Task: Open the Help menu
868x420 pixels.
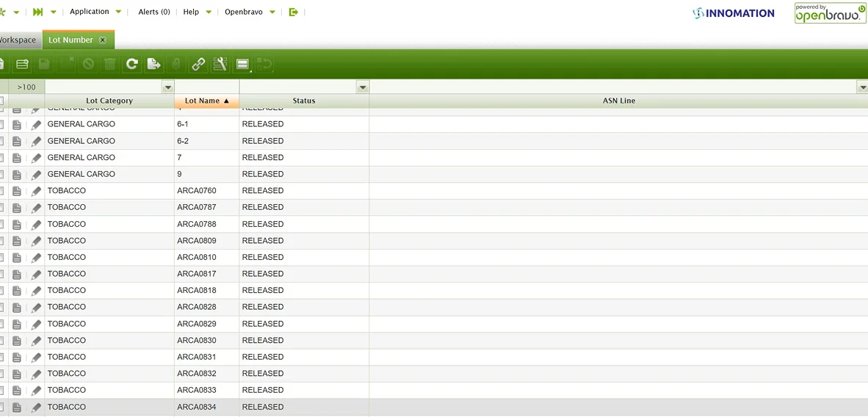Action: pyautogui.click(x=191, y=12)
